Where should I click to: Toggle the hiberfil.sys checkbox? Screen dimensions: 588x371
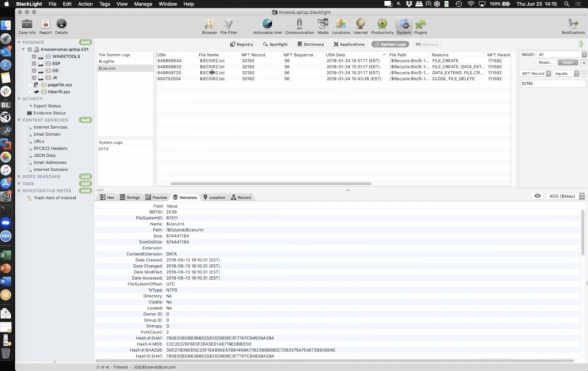tap(30, 92)
